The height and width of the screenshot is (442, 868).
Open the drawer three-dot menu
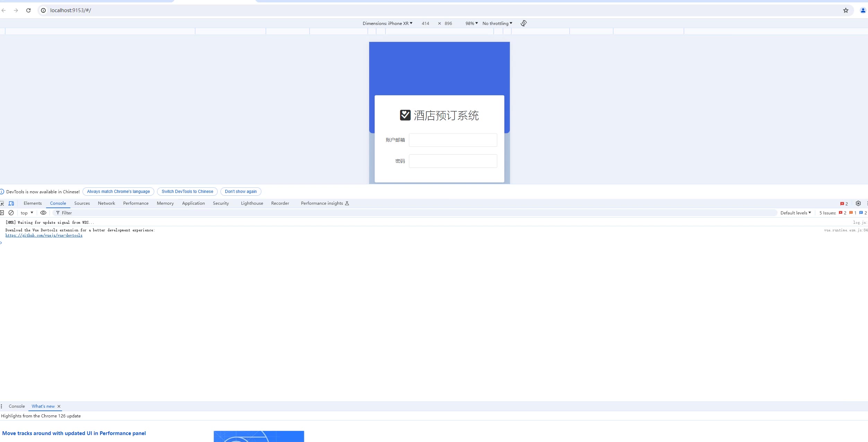tap(2, 406)
